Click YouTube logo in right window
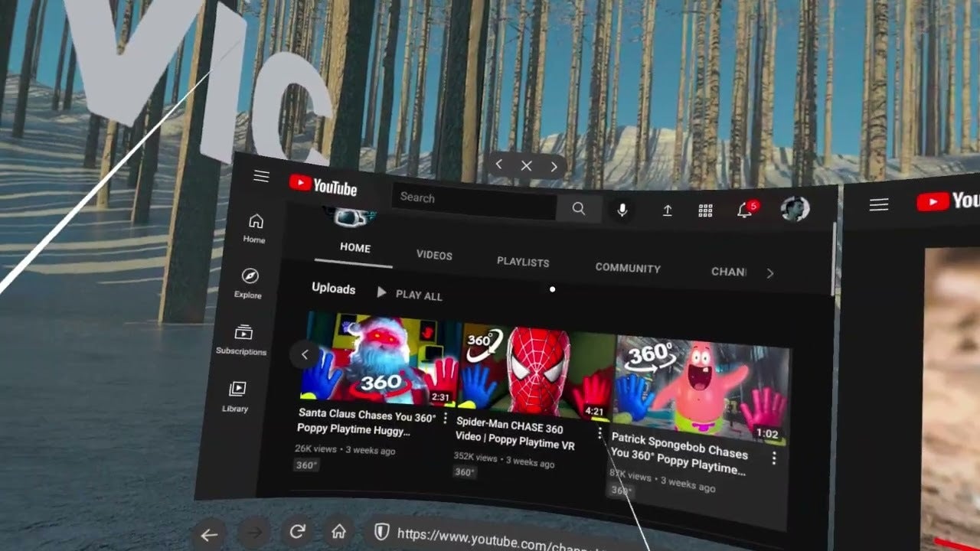 pyautogui.click(x=948, y=201)
